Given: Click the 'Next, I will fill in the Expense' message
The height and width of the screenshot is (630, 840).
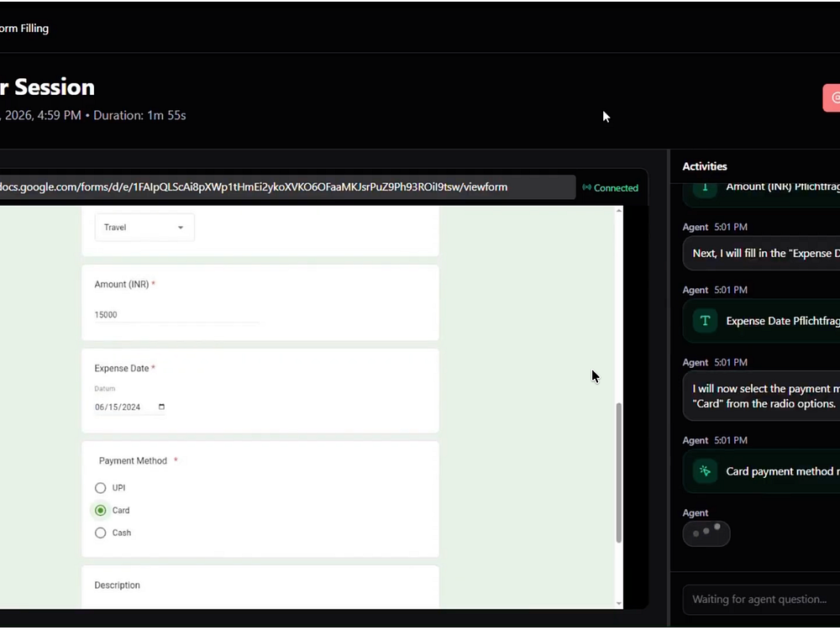Looking at the screenshot, I should tap(761, 254).
